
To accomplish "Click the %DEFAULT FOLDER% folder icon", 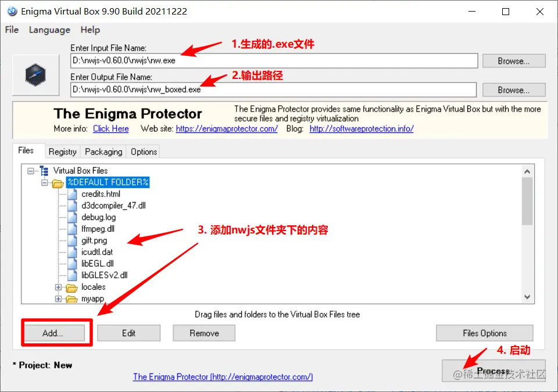I will tap(58, 183).
